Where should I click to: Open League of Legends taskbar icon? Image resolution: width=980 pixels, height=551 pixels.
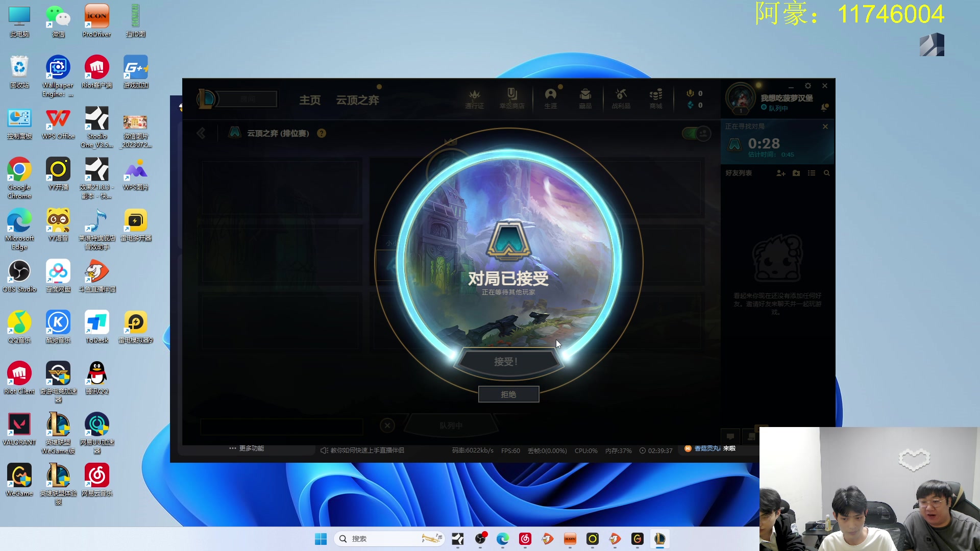pyautogui.click(x=659, y=539)
